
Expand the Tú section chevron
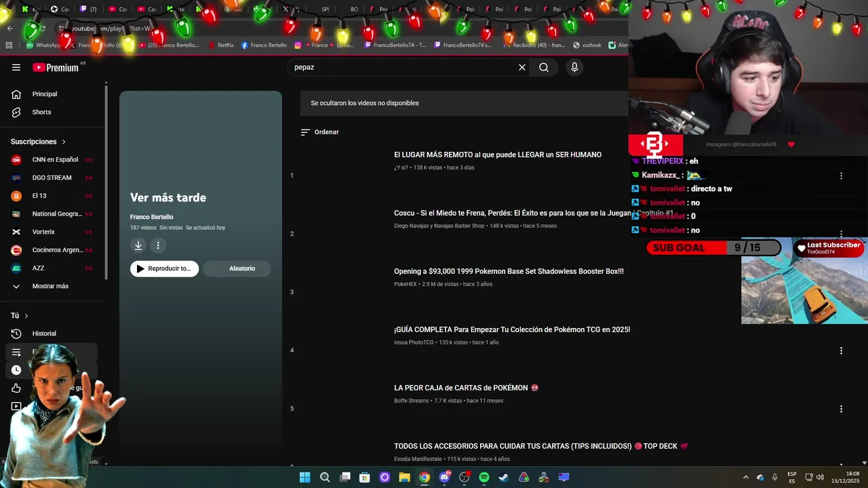click(x=26, y=316)
